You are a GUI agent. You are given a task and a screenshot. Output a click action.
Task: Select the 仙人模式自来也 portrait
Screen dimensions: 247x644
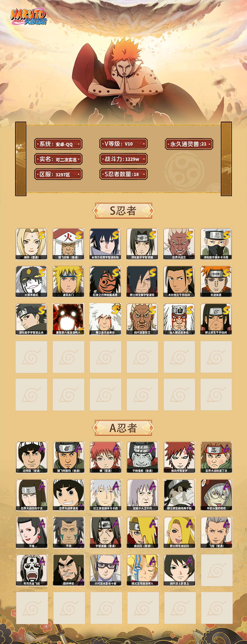179,319
